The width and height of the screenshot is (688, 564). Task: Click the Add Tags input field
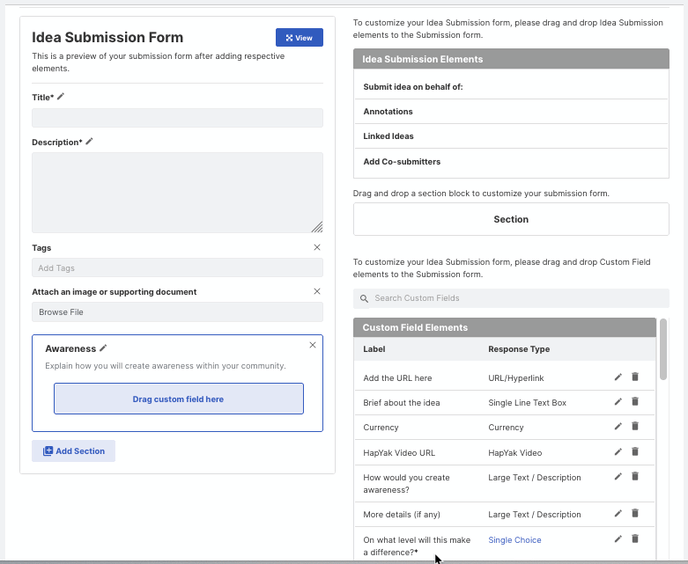pyautogui.click(x=177, y=268)
